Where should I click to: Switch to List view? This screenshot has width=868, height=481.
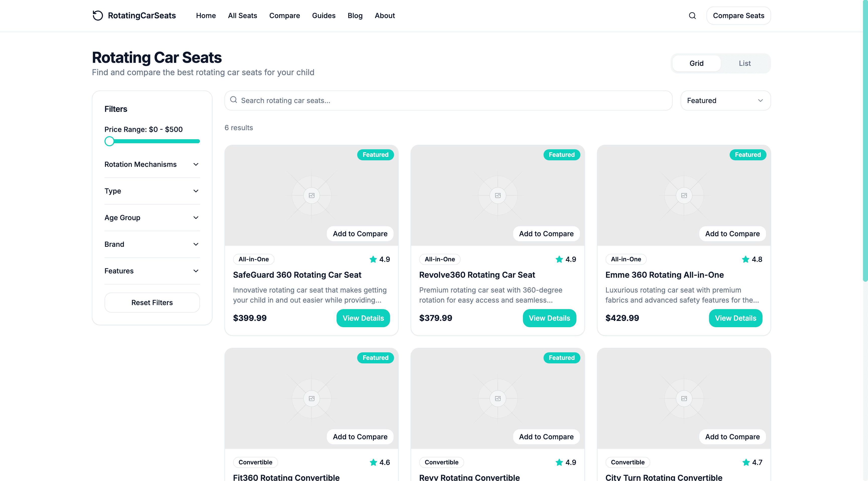(x=744, y=63)
